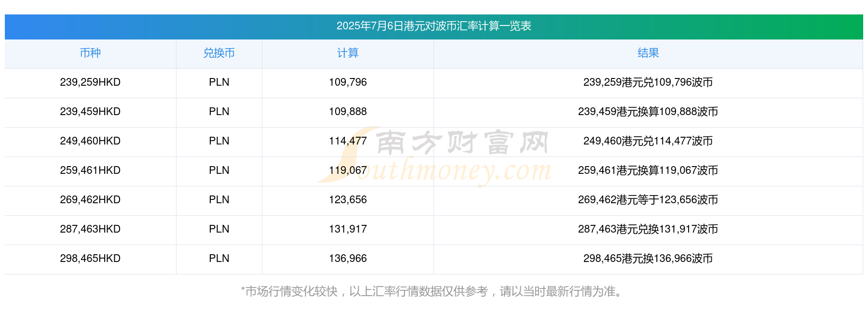Image resolution: width=868 pixels, height=313 pixels.
Task: Click the calculated value 119,067
Action: [x=348, y=170]
